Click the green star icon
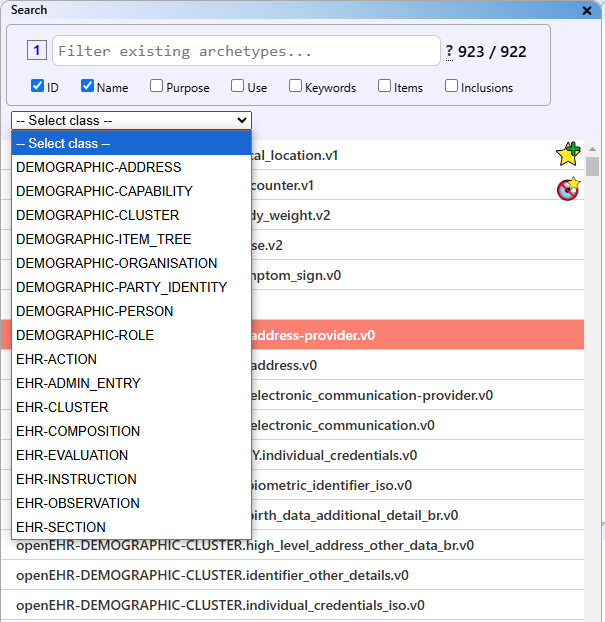This screenshot has width=605, height=622. pos(568,154)
